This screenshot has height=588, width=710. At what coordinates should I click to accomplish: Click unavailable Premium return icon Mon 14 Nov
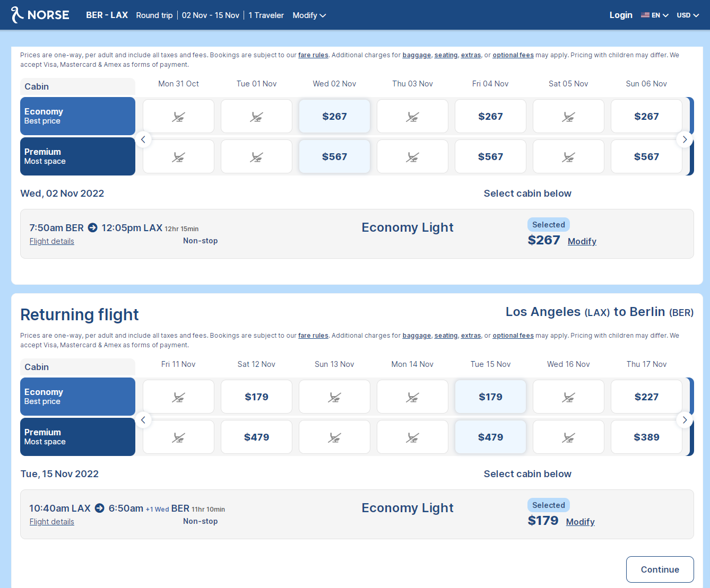(x=412, y=437)
